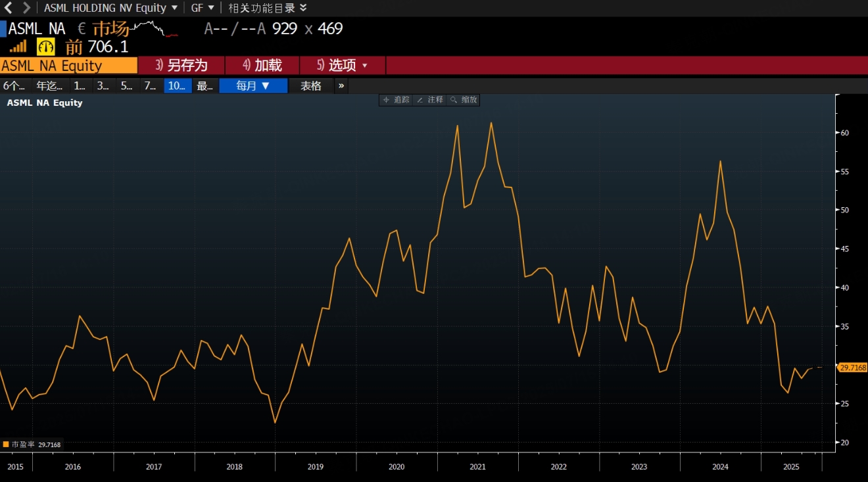Select the 5... five-year range tab
Viewport: 868px width, 482px height.
pyautogui.click(x=127, y=85)
